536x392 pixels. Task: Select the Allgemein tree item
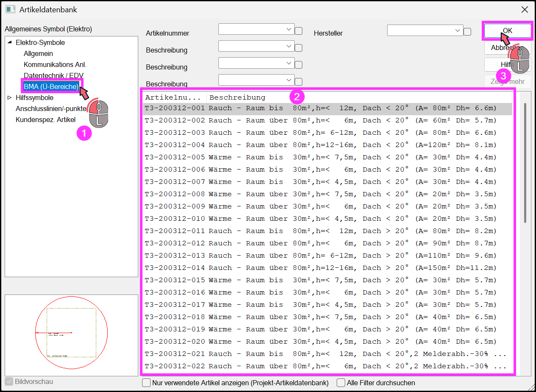[38, 53]
